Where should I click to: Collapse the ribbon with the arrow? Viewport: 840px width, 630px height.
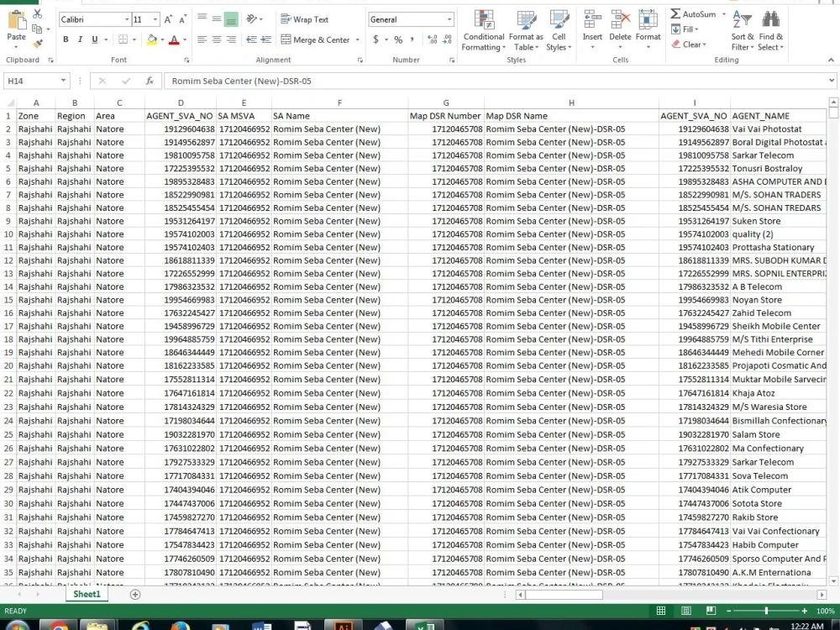click(x=831, y=60)
